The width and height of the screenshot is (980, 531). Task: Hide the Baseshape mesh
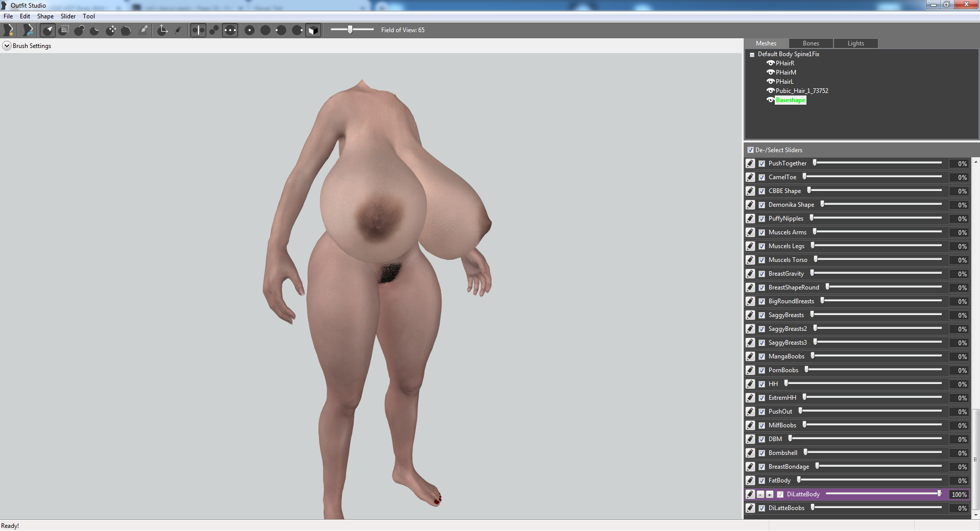(x=771, y=100)
